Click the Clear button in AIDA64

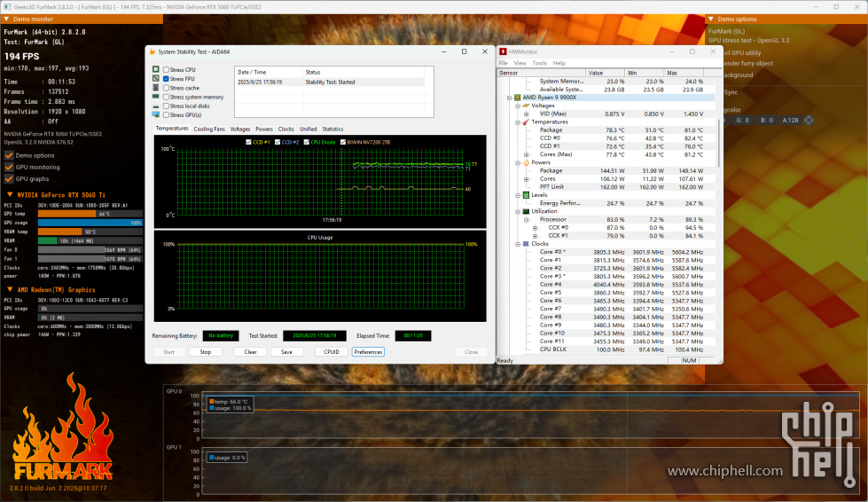[250, 352]
